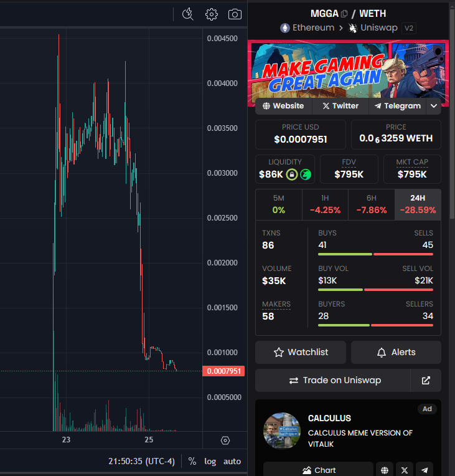
Task: Copy the MGGA token address icon
Action: pyautogui.click(x=344, y=14)
